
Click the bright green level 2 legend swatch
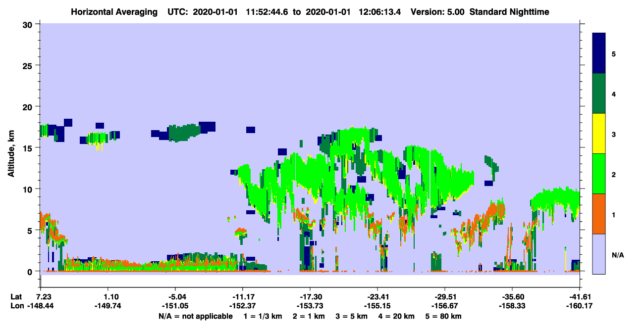coord(599,174)
